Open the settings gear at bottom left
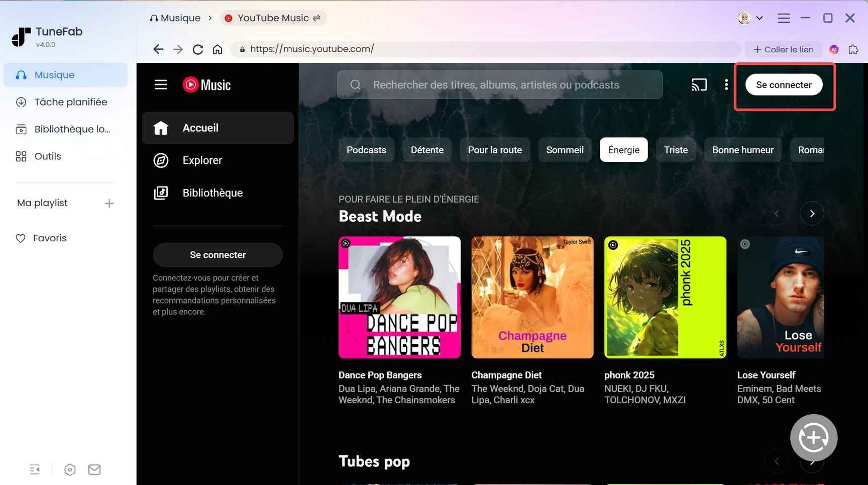Screen dimensions: 868x485 tap(70, 469)
